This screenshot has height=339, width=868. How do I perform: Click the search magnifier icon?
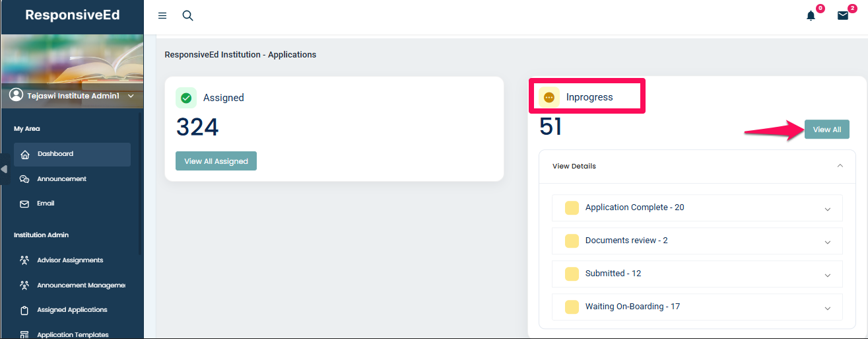click(187, 16)
